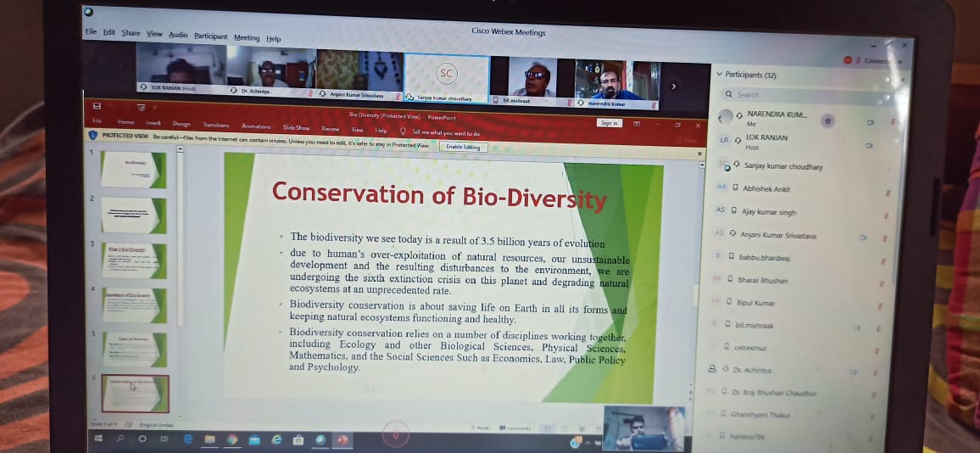This screenshot has height=453, width=980.
Task: Click the Cortana circle icon on taskbar
Action: click(x=142, y=439)
